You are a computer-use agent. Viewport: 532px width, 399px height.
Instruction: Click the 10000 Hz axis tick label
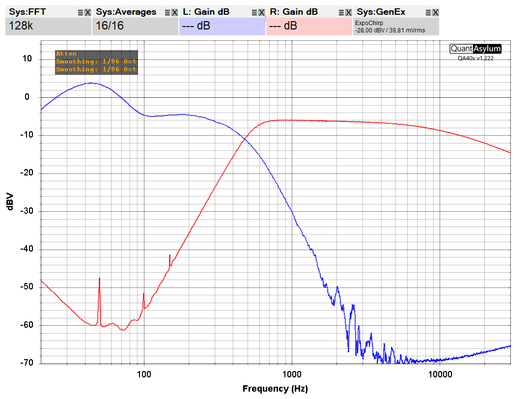click(440, 374)
